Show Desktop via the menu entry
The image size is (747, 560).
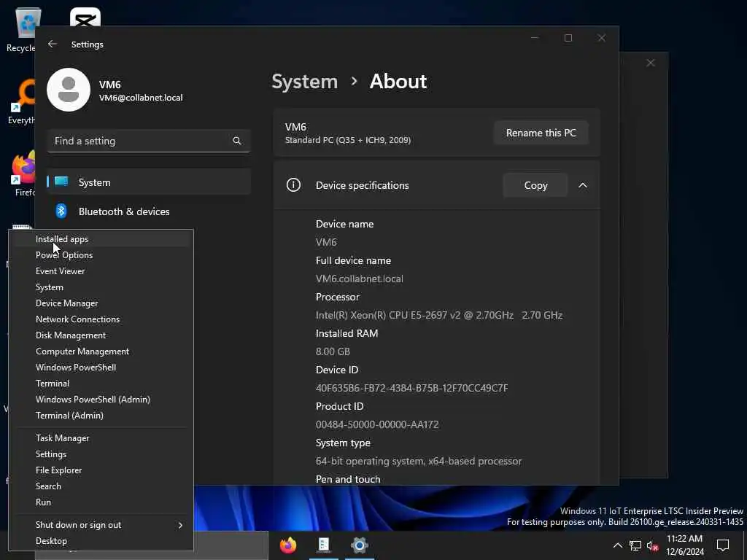coord(101,541)
